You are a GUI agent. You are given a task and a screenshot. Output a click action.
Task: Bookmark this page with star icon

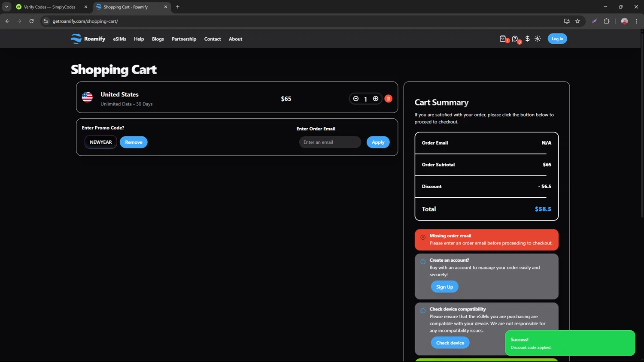click(x=577, y=21)
